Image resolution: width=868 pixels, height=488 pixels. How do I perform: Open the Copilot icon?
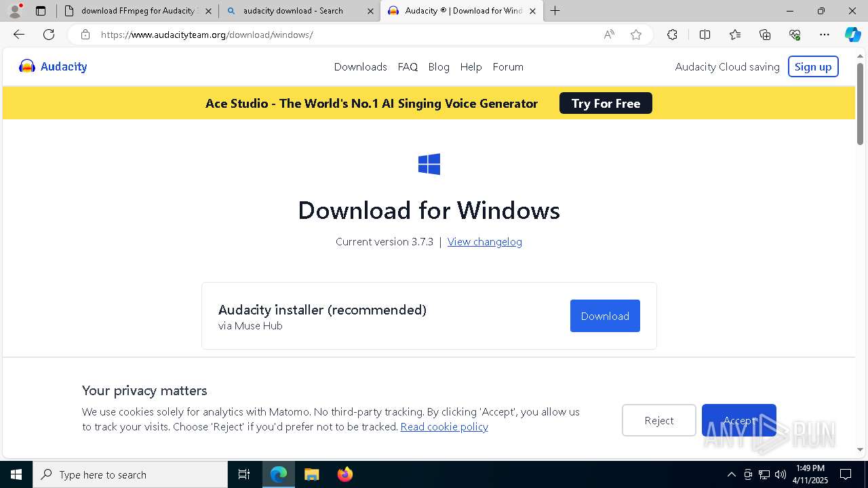pyautogui.click(x=852, y=35)
